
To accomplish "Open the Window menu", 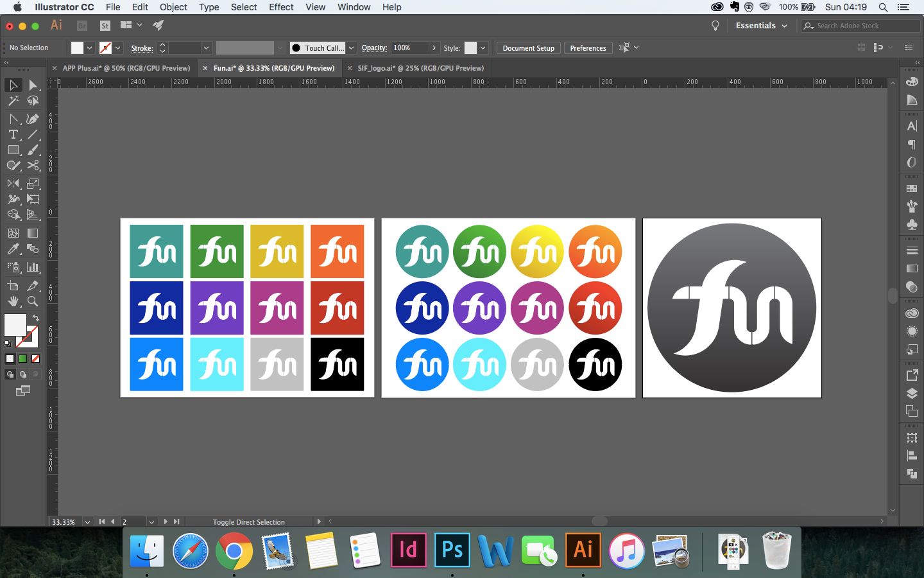I will [354, 7].
